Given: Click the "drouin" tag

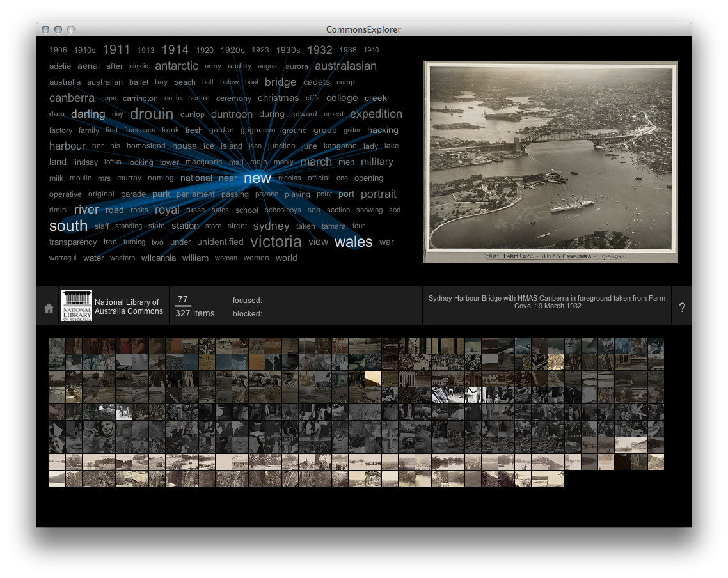Looking at the screenshot, I should (x=151, y=114).
